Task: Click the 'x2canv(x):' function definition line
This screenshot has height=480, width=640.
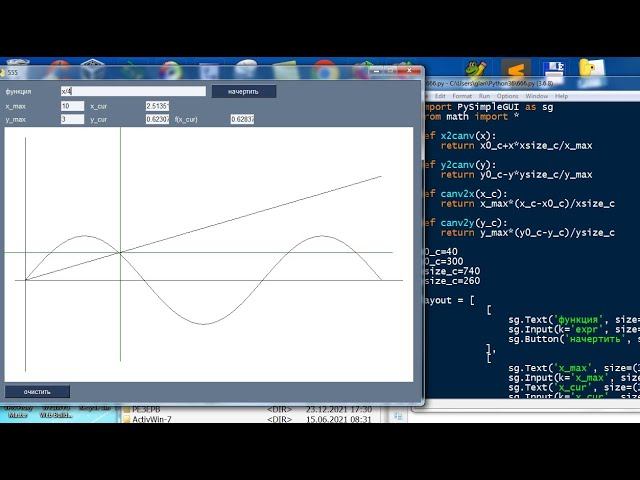Action: (x=460, y=136)
